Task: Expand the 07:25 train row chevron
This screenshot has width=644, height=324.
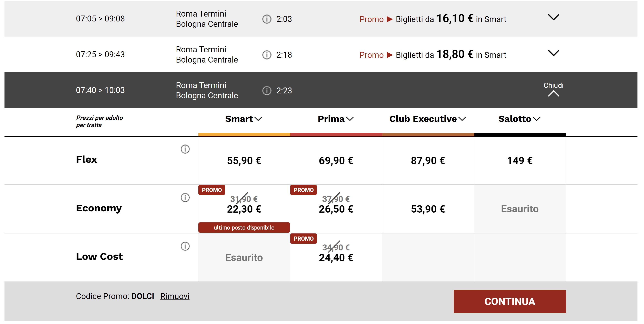Action: click(x=553, y=53)
